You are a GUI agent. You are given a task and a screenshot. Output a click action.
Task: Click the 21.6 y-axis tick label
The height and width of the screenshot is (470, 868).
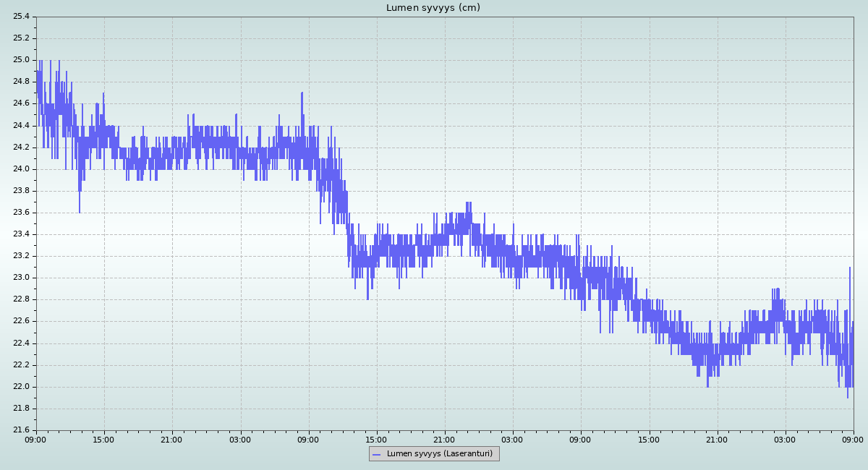coord(21,430)
